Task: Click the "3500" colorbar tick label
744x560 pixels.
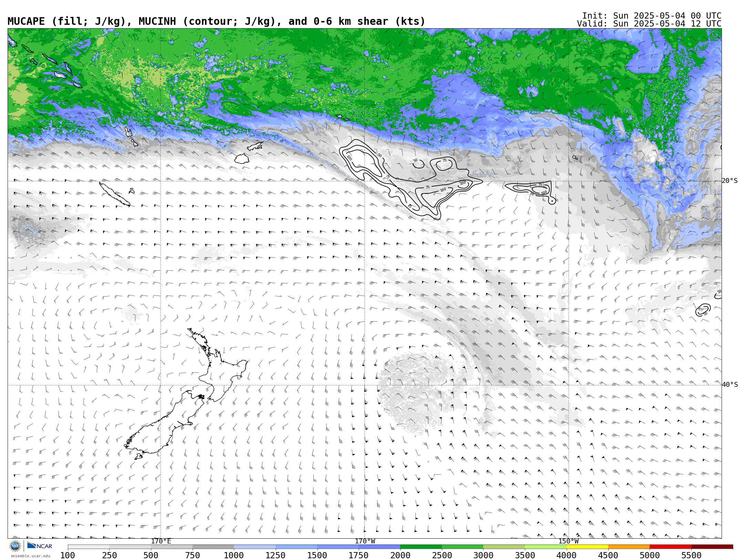Action: click(525, 556)
